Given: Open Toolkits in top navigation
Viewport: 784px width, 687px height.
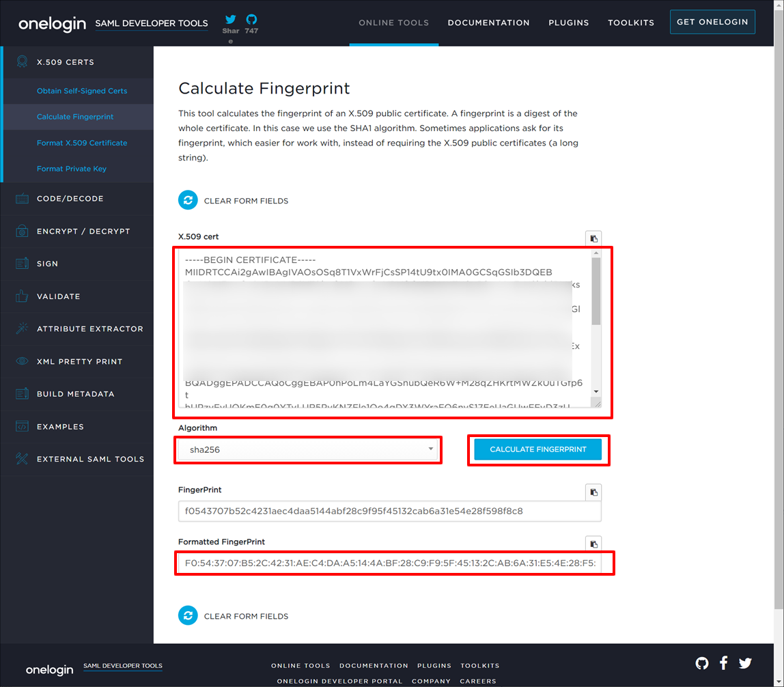Looking at the screenshot, I should [631, 23].
